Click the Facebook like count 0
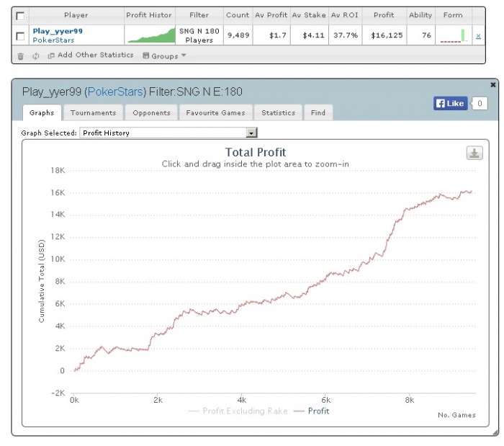 coord(480,103)
